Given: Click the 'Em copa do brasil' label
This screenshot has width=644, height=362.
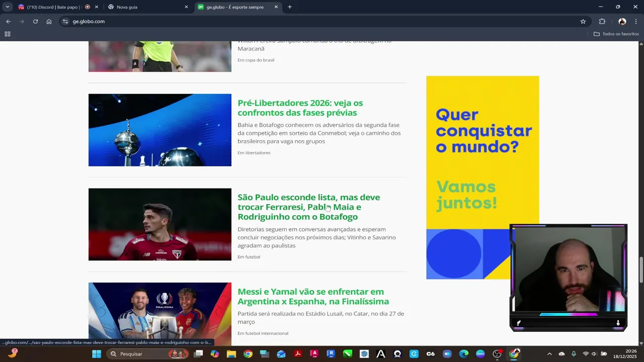Looking at the screenshot, I should tap(256, 60).
